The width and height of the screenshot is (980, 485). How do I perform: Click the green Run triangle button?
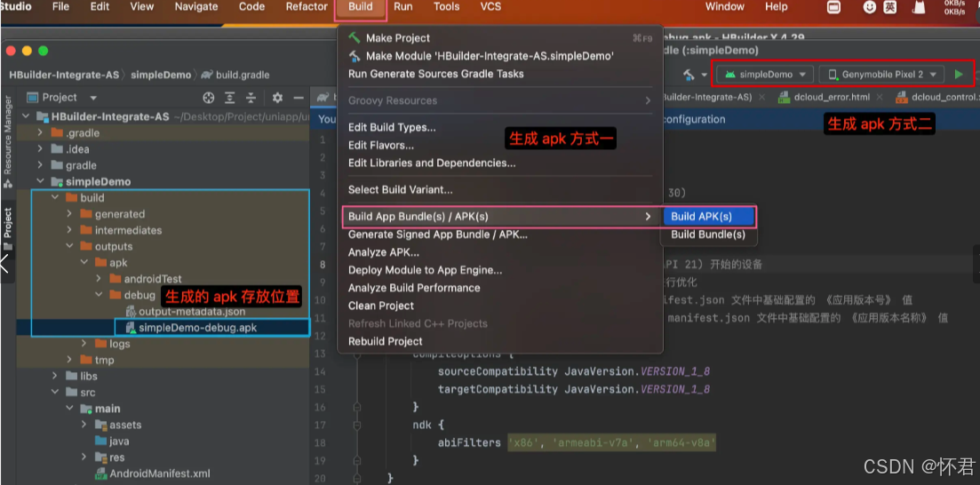pyautogui.click(x=958, y=75)
